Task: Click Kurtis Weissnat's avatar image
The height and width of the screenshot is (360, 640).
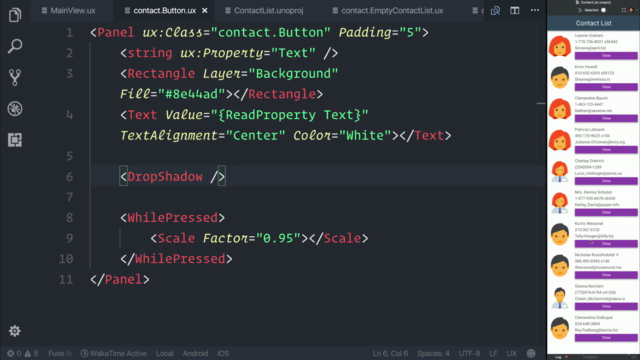Action: 560,234
